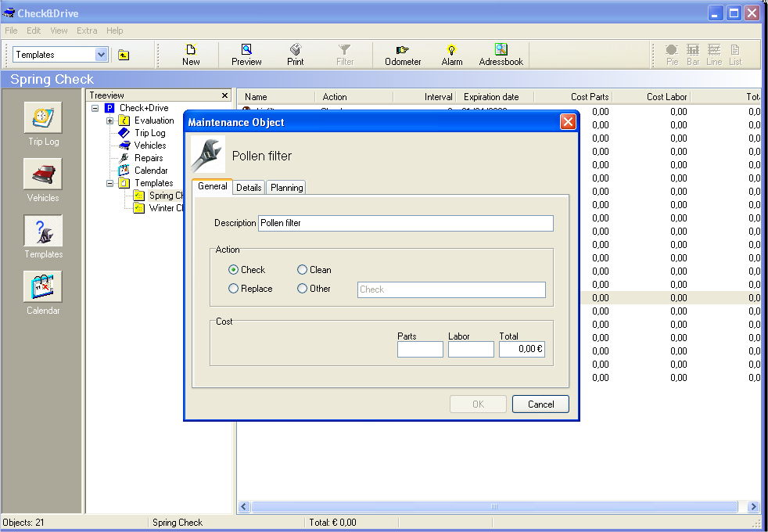Select Evaluation in the treeview
This screenshot has width=768, height=532.
(154, 120)
